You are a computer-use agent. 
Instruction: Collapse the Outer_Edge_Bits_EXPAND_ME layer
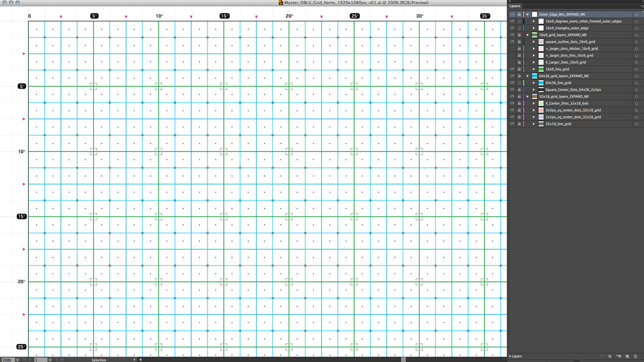click(x=528, y=14)
